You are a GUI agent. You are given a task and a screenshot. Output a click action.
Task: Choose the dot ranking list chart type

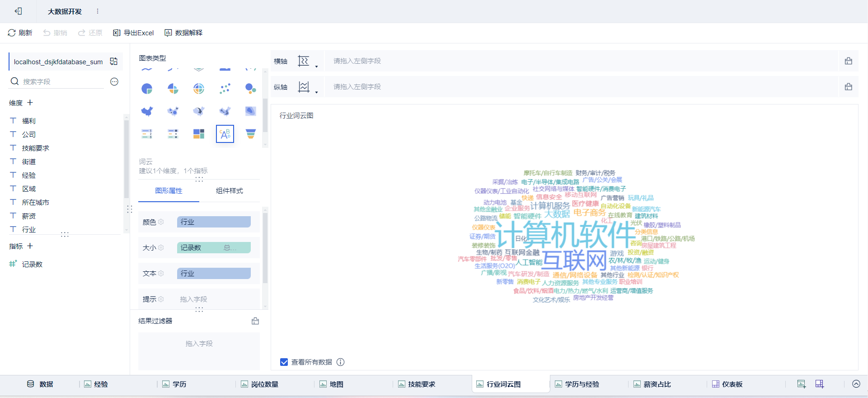[x=173, y=134]
